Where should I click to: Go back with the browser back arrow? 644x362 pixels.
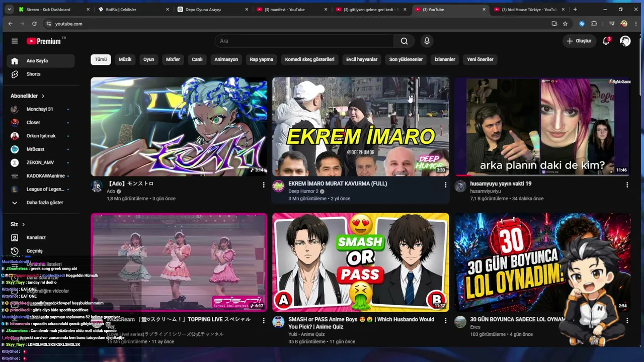click(10, 24)
